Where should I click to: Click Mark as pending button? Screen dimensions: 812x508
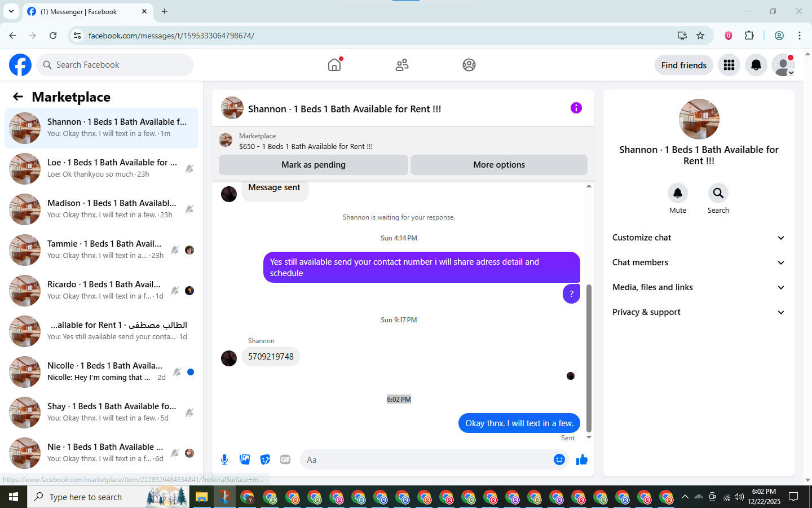[x=314, y=165]
